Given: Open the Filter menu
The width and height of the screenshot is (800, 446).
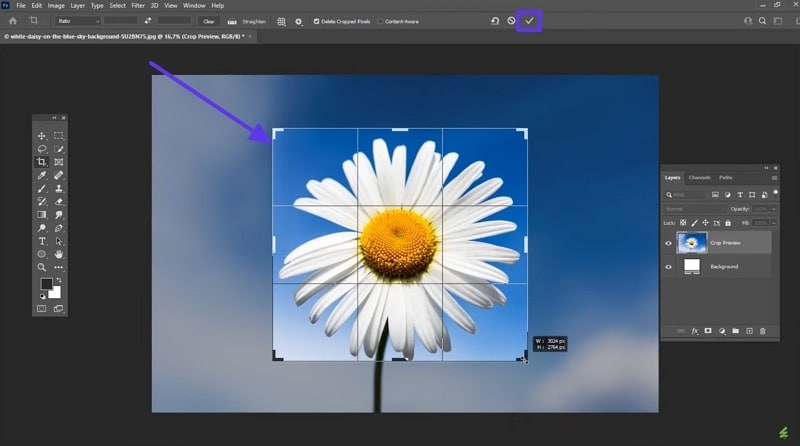Looking at the screenshot, I should [x=138, y=6].
